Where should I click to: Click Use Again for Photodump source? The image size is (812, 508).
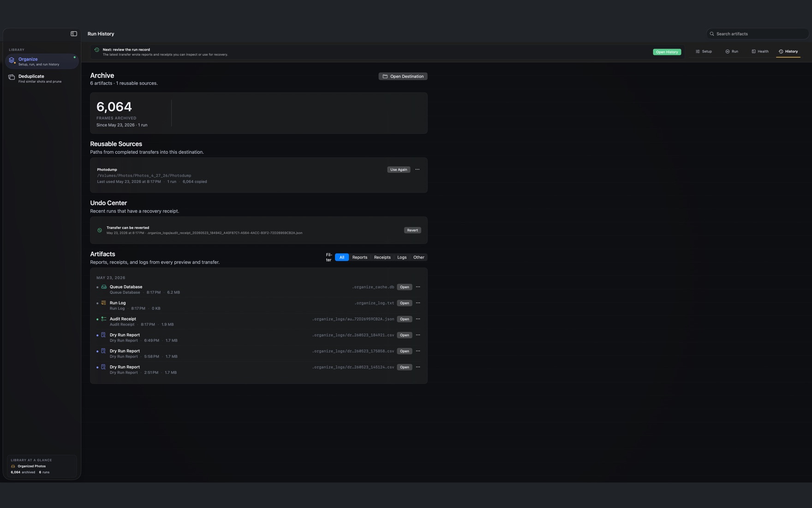pos(399,169)
